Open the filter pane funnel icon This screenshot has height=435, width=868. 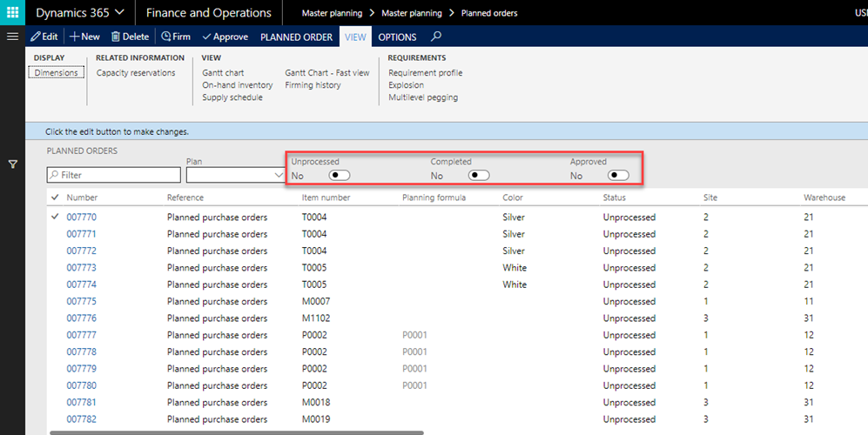pyautogui.click(x=13, y=164)
